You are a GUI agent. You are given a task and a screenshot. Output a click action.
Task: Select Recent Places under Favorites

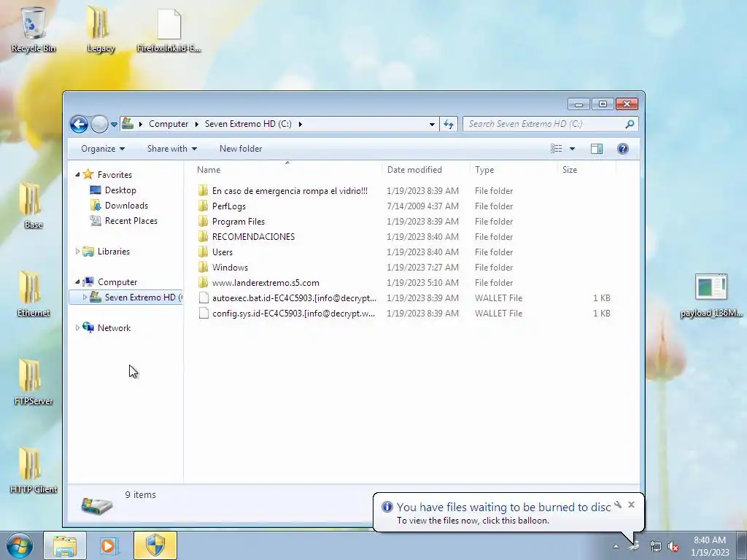coord(131,220)
